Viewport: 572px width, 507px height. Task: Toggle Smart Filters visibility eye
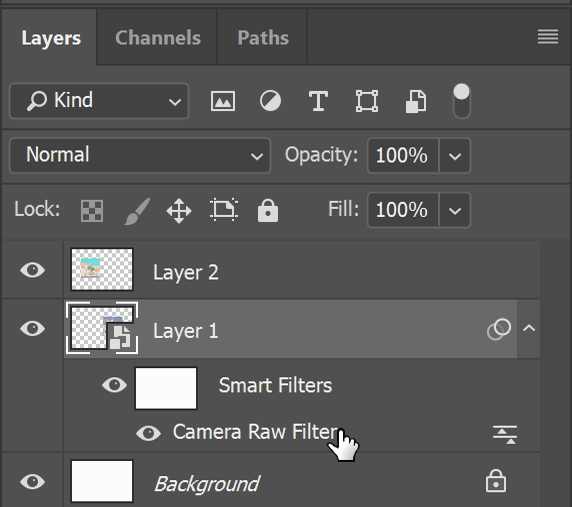point(115,385)
